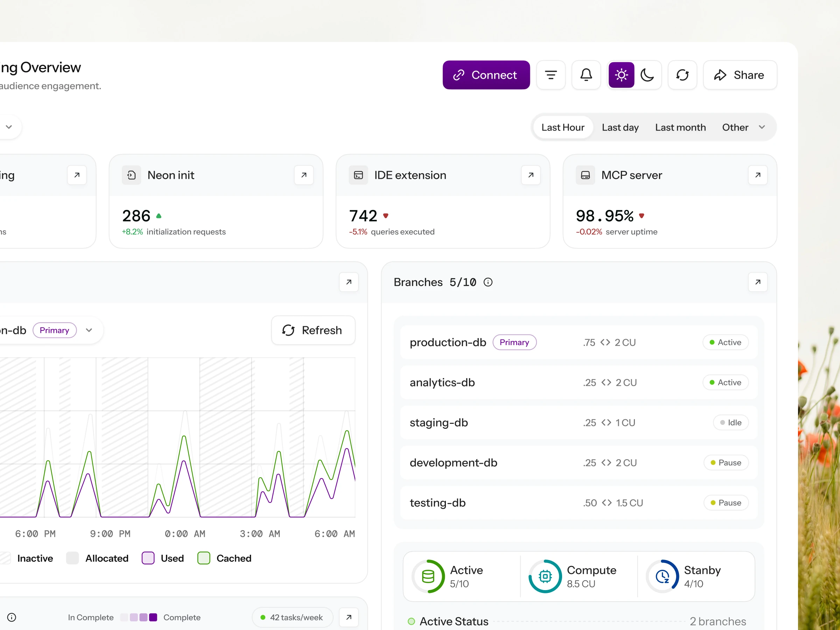
Task: Click info icon beside Branches 5/10
Action: pos(488,282)
